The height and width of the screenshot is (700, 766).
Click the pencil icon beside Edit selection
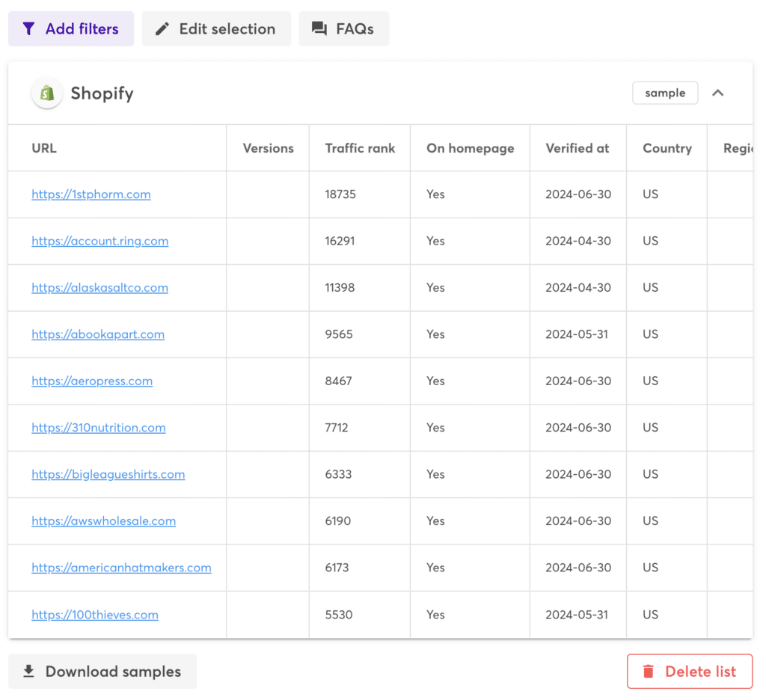click(x=162, y=29)
